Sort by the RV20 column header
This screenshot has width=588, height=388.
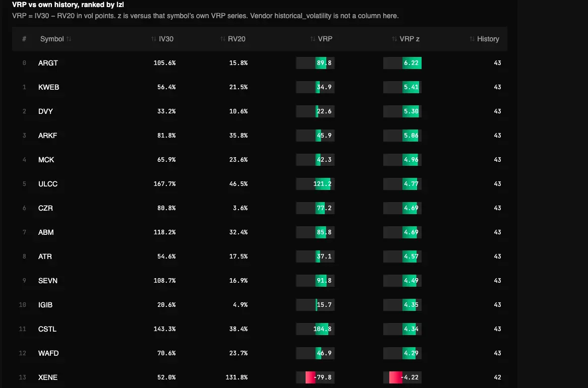click(x=232, y=39)
